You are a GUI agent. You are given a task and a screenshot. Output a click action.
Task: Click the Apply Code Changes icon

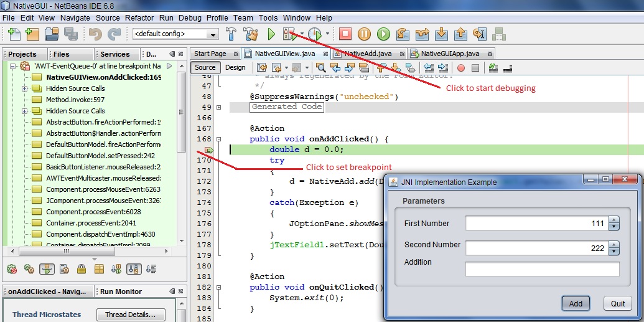click(498, 34)
